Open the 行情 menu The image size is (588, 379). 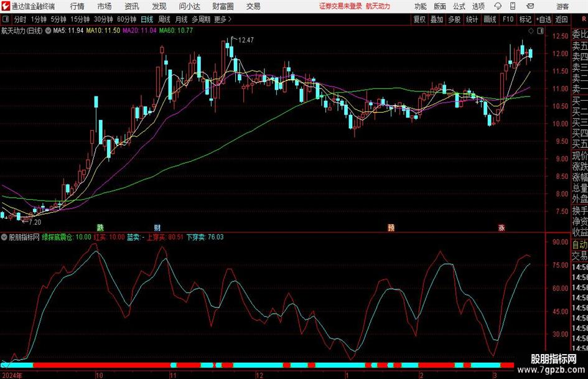(77, 6)
